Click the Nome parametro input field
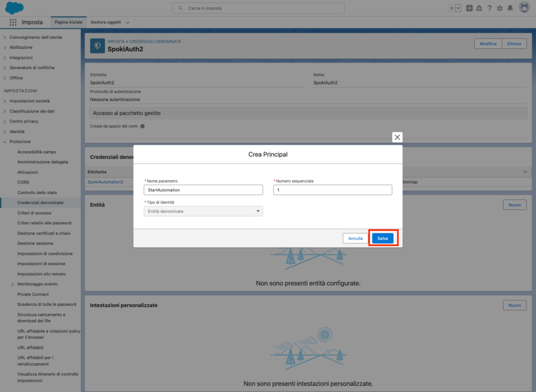This screenshot has height=392, width=536. point(203,190)
